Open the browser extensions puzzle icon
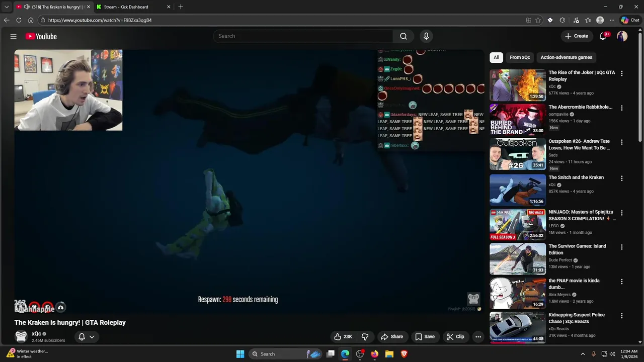The width and height of the screenshot is (644, 362). pyautogui.click(x=562, y=20)
